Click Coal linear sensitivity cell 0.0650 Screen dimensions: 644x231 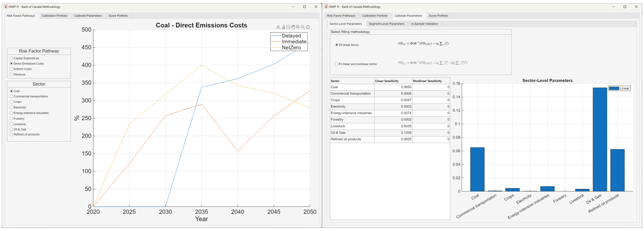click(393, 87)
